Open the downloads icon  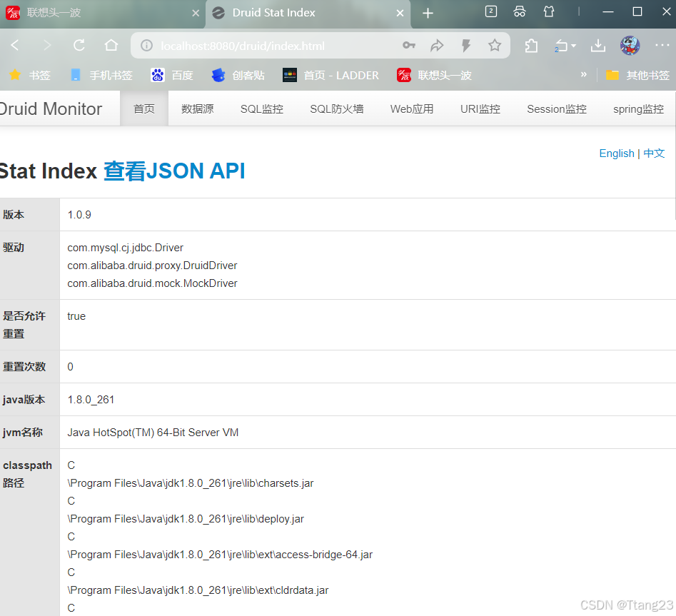pos(598,45)
